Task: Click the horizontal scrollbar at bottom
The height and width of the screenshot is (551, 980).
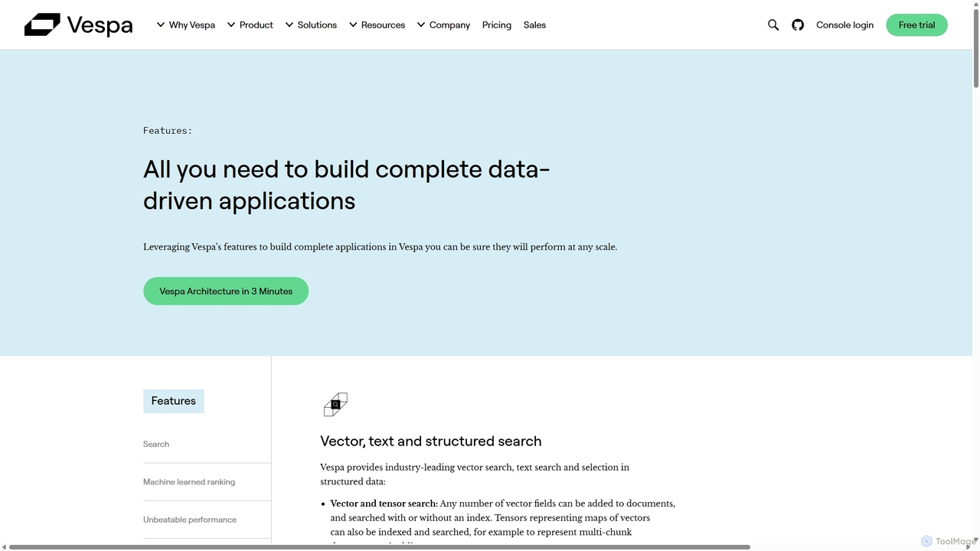Action: (x=379, y=547)
